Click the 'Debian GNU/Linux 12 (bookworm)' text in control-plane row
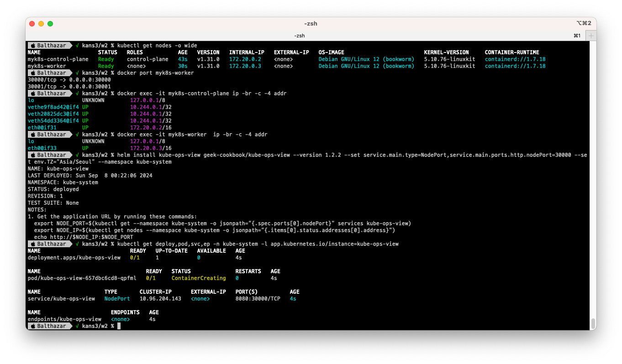622x364 pixels. (x=366, y=59)
